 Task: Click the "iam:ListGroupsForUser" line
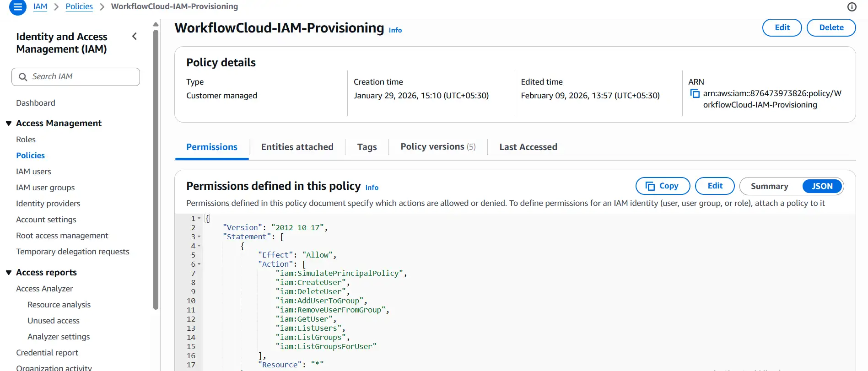(x=326, y=346)
